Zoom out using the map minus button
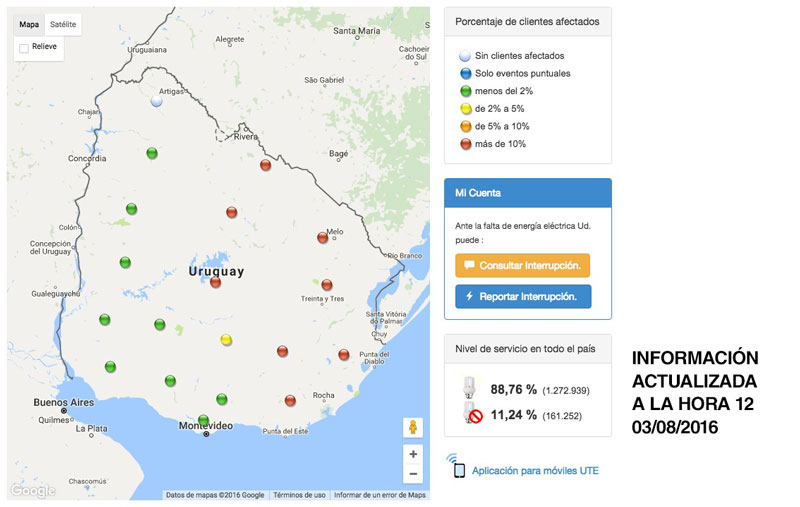 click(413, 474)
